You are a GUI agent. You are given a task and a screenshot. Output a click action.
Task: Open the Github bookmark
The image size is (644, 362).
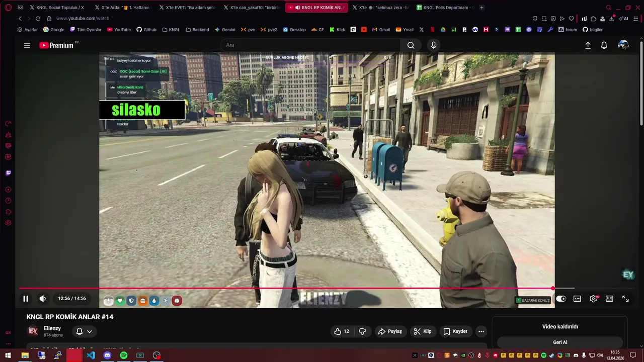[146, 30]
